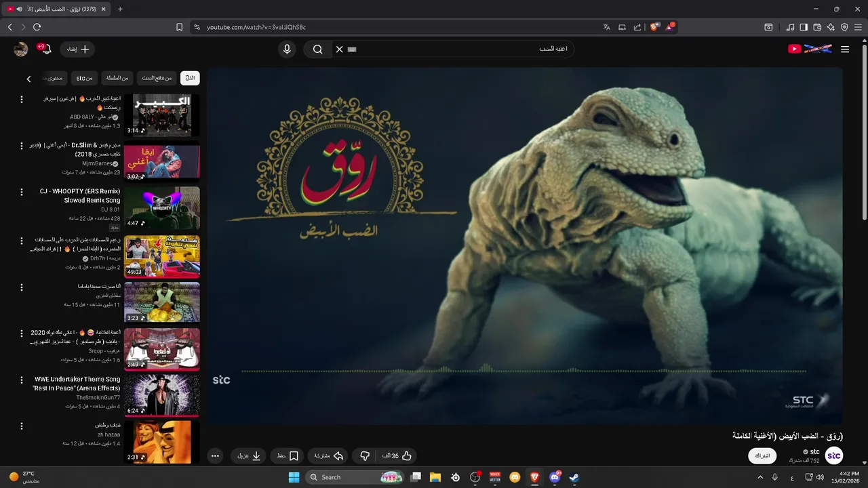Mute tab using speaker icon on tab
The height and width of the screenshot is (488, 868).
19,9
